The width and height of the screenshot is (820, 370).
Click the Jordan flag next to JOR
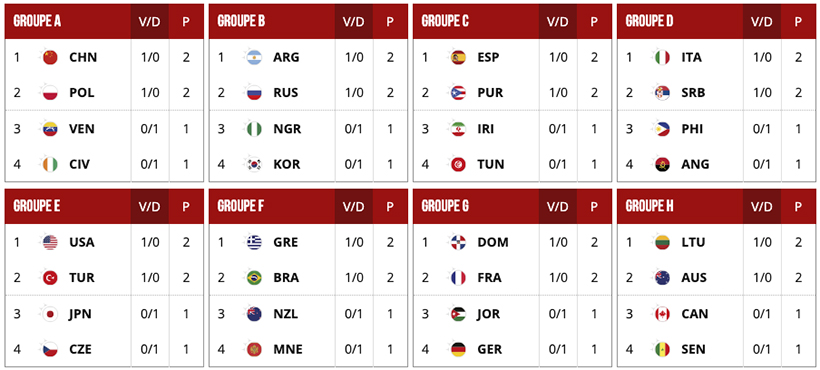[x=458, y=314]
